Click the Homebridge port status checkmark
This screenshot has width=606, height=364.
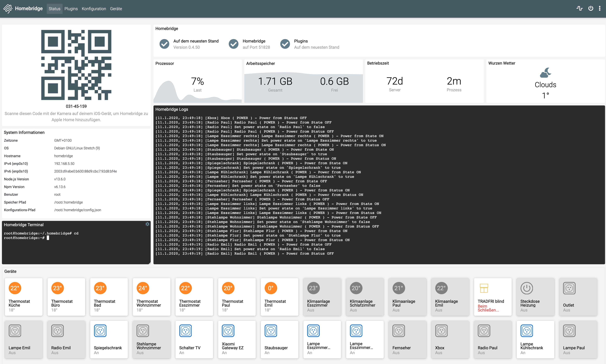coord(233,44)
